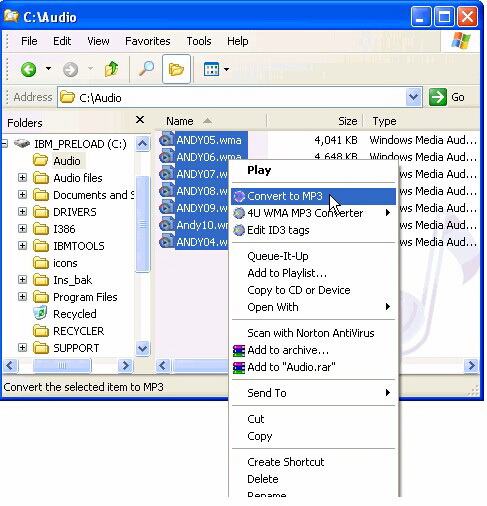Click the Views toolbar icon

pos(211,69)
